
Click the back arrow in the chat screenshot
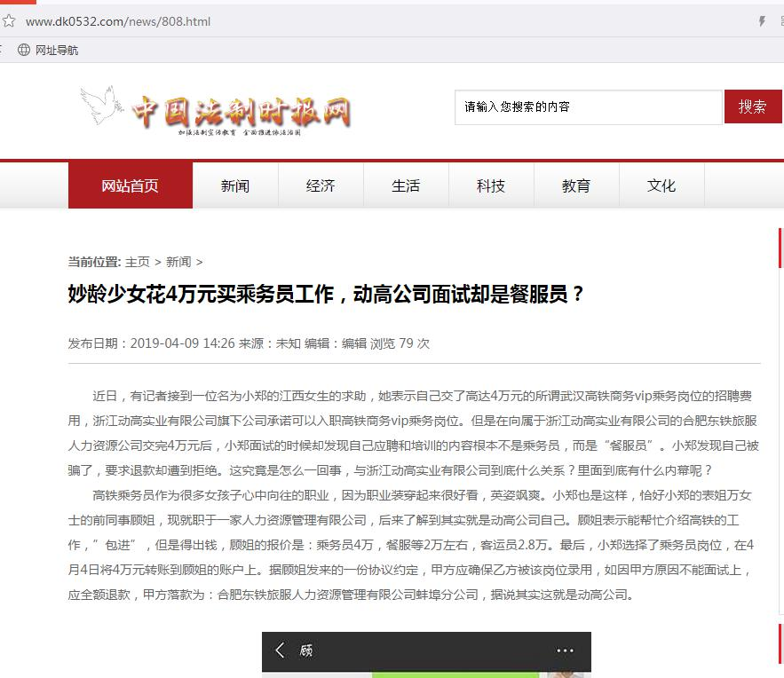coord(281,650)
